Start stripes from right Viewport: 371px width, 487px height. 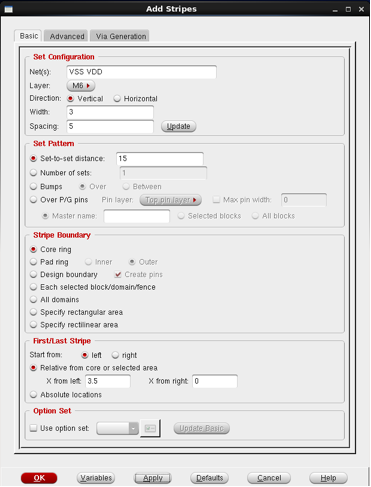115,355
